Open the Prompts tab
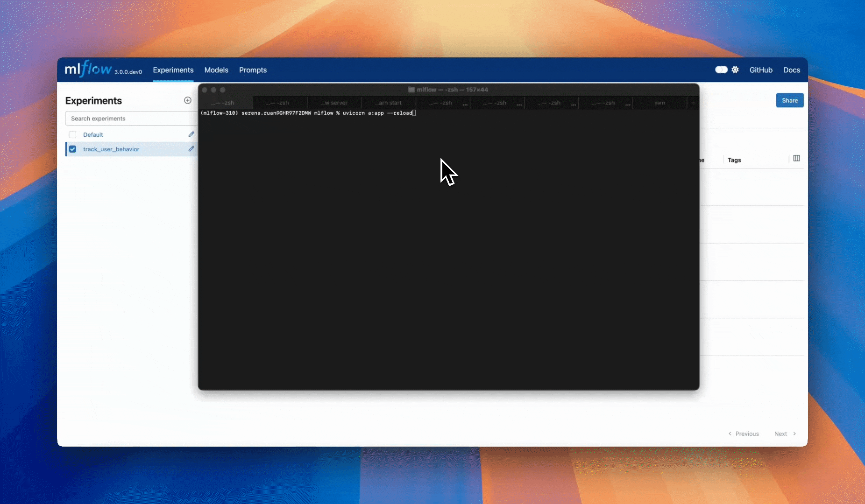The width and height of the screenshot is (865, 504). click(x=253, y=70)
